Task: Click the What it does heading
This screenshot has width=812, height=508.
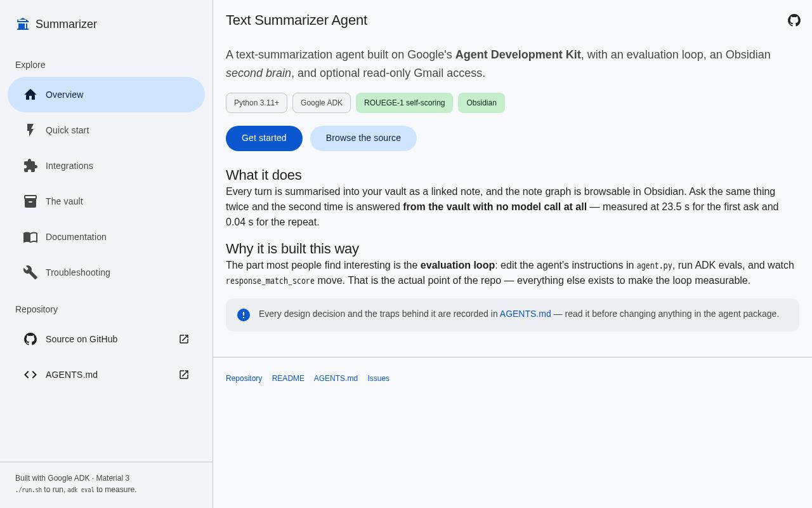Action: coord(264,175)
